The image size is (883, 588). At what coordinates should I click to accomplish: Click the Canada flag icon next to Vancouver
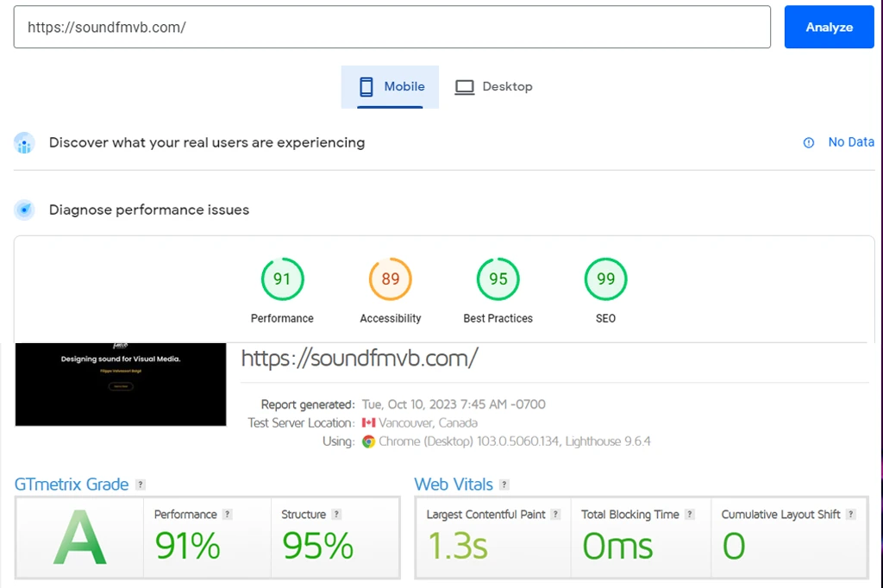pyautogui.click(x=369, y=422)
